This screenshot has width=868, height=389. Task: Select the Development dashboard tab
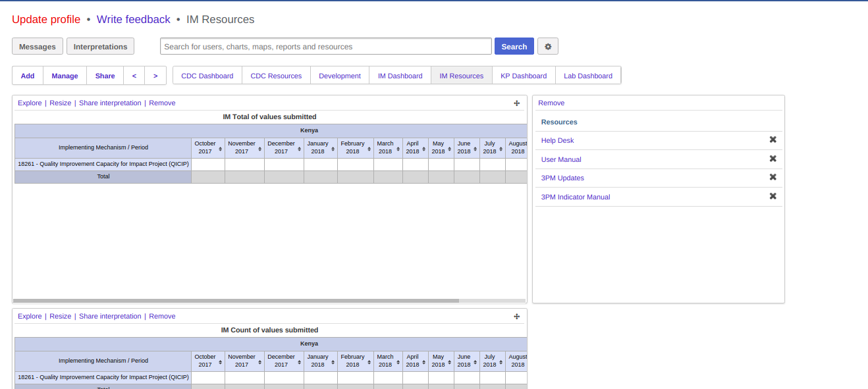(x=340, y=76)
